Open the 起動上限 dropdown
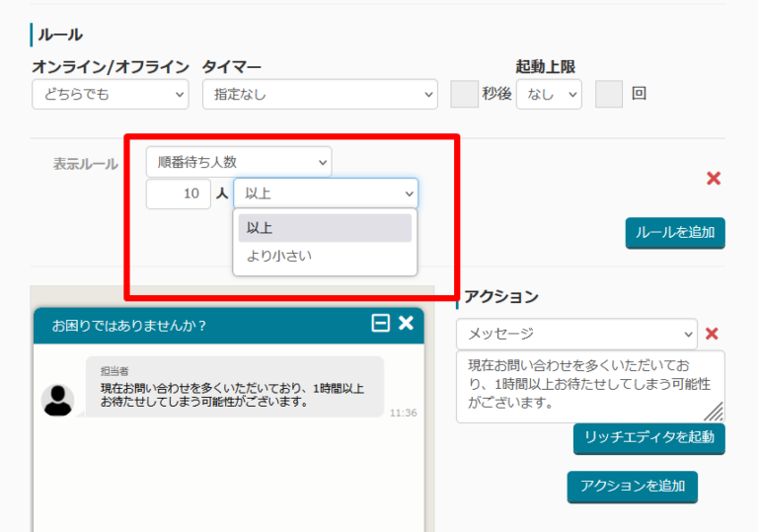 548,95
